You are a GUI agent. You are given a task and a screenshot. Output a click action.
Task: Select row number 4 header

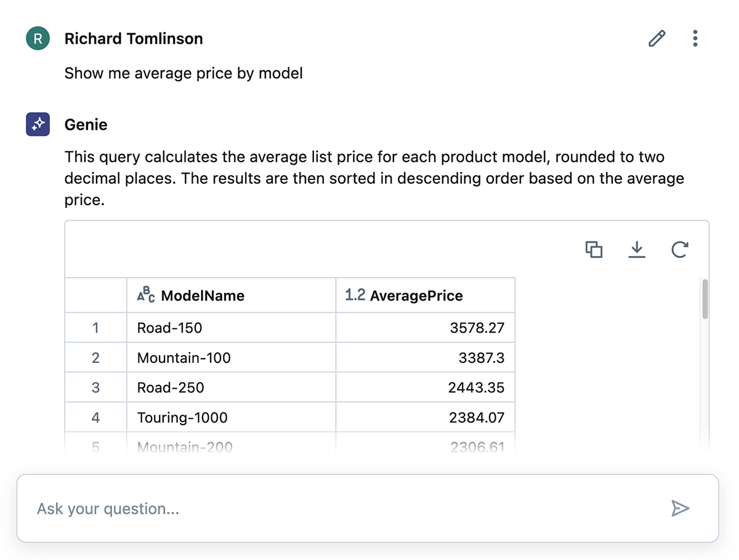(x=95, y=418)
